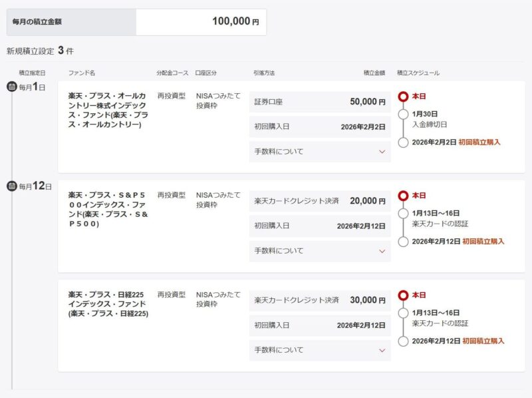Viewport: 532px width, 398px height.
Task: Click the calendar icon beside 毎月1日
Action: (11, 87)
